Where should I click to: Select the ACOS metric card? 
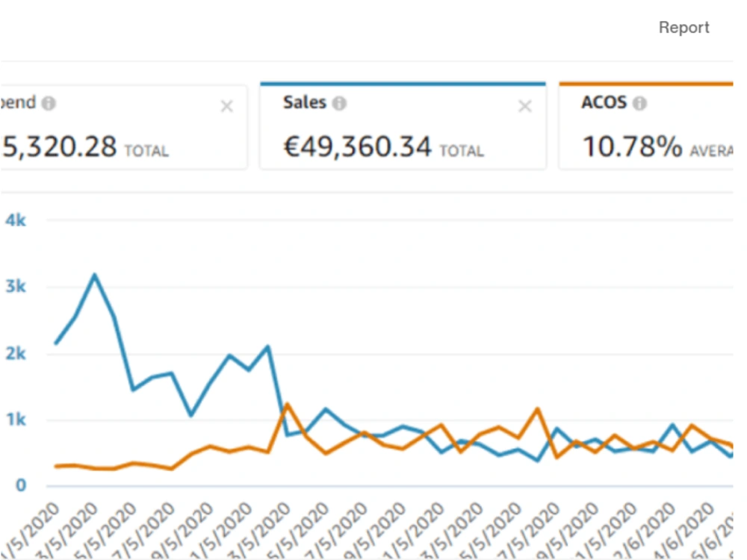[x=645, y=125]
